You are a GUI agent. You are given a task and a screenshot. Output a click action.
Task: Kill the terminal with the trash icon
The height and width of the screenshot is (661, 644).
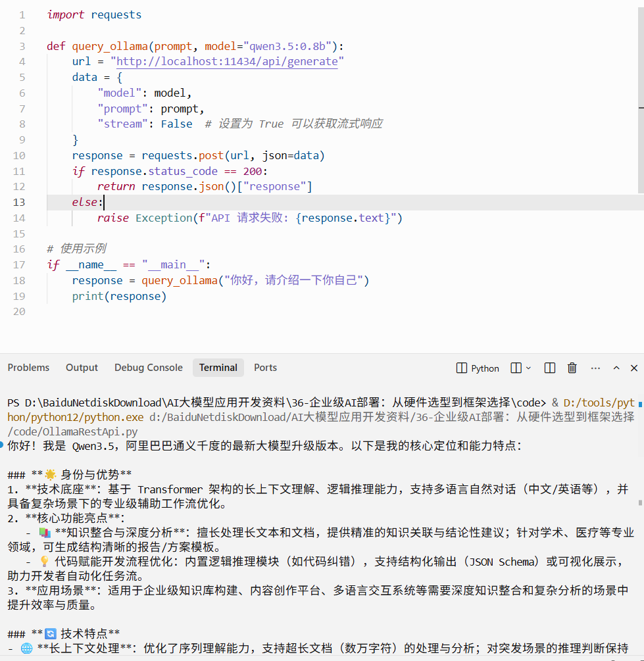[572, 368]
